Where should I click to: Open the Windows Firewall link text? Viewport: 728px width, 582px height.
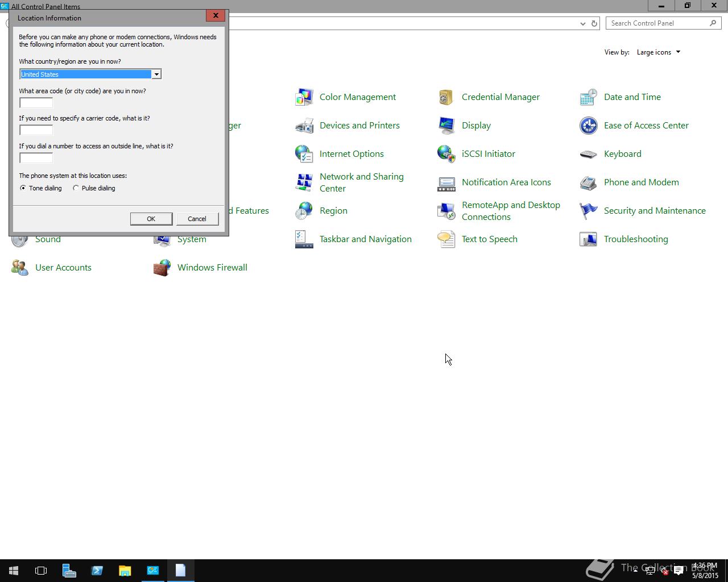pyautogui.click(x=212, y=268)
